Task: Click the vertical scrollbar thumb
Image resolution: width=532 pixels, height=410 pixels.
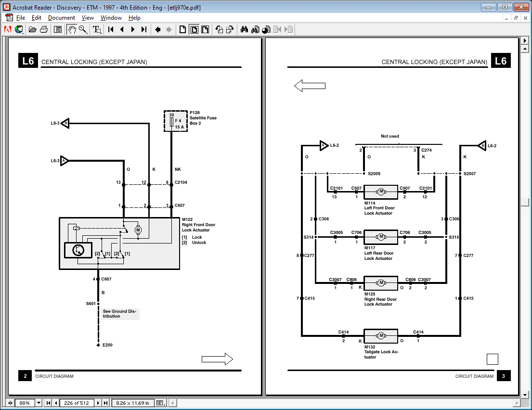Action: (x=525, y=202)
